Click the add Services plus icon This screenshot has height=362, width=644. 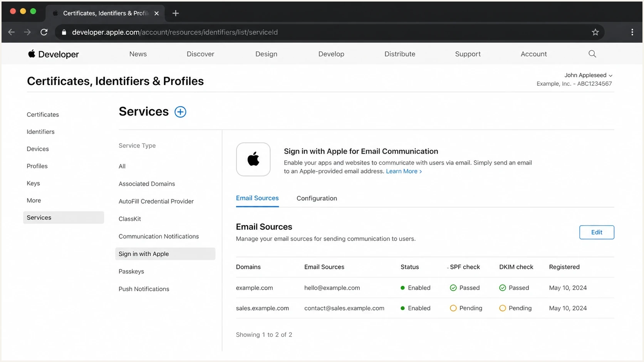tap(180, 112)
